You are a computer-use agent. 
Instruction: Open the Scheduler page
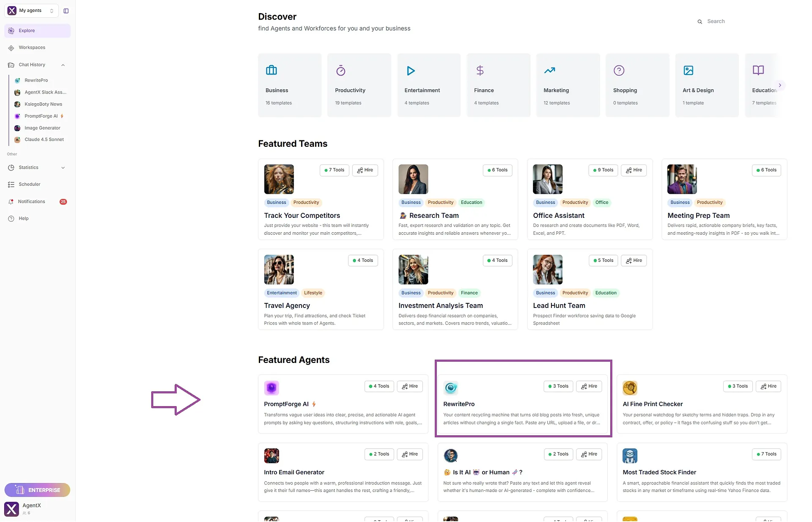click(x=29, y=184)
